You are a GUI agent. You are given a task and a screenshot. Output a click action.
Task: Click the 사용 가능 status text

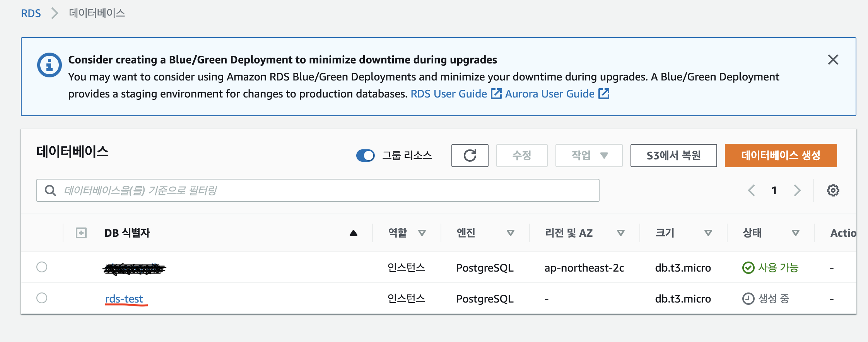(x=778, y=268)
